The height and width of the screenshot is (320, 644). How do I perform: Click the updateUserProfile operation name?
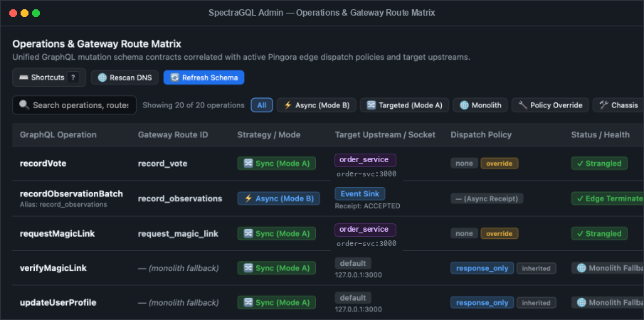point(58,303)
